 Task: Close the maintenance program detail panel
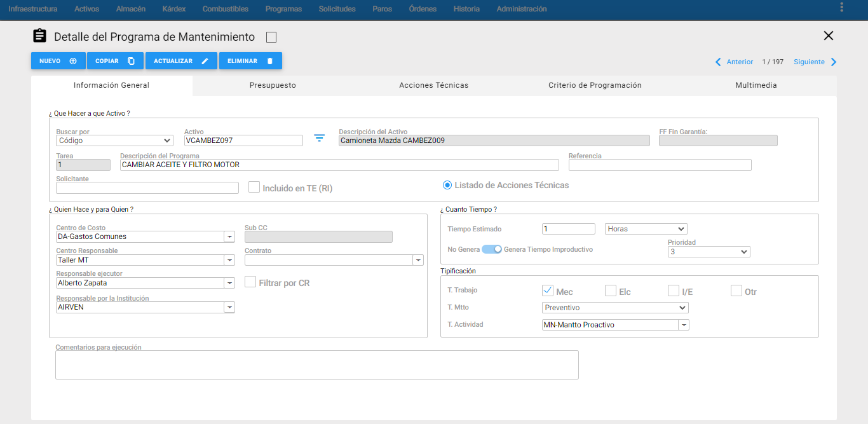click(829, 36)
